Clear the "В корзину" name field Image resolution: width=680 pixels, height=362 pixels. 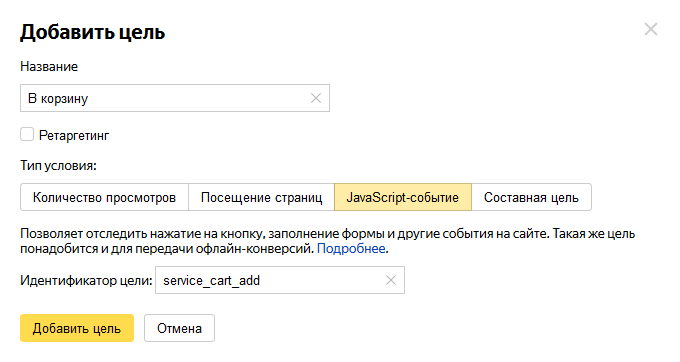(316, 98)
